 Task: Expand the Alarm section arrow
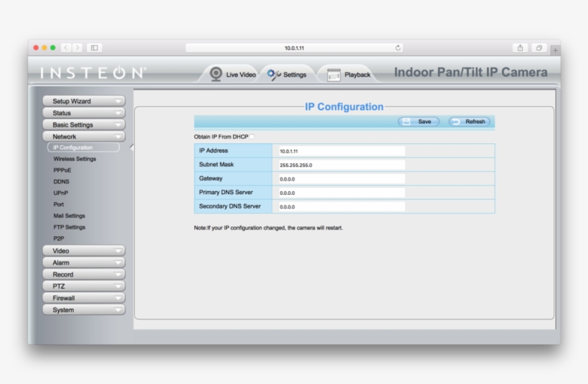(x=118, y=263)
